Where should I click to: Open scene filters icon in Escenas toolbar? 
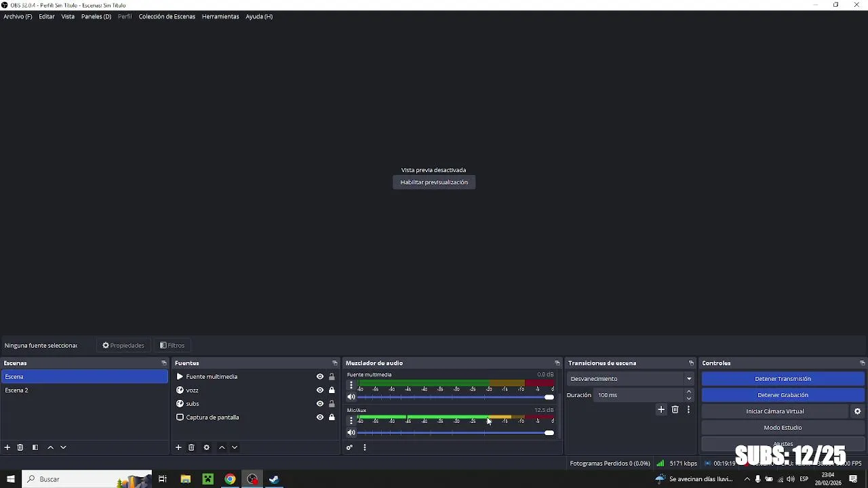(x=35, y=447)
